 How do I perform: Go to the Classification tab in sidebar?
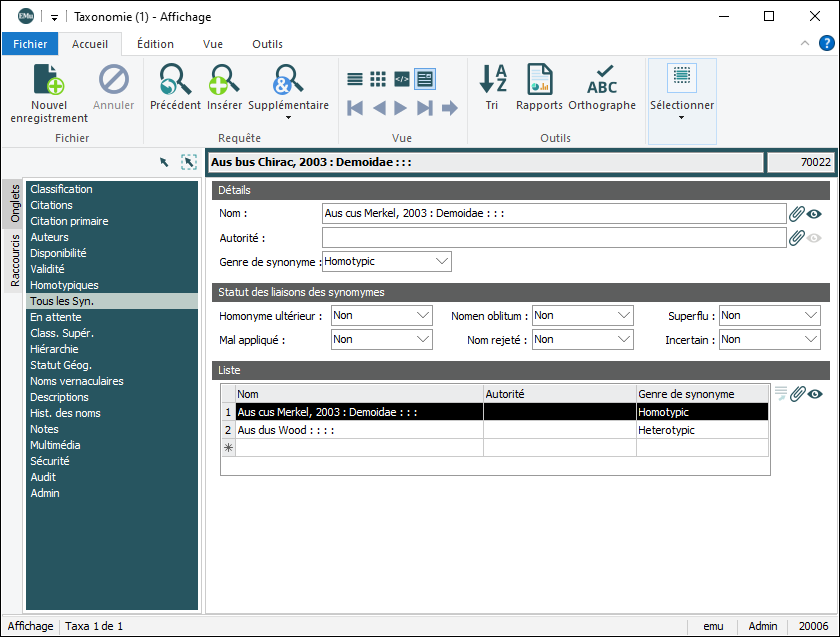pos(61,189)
